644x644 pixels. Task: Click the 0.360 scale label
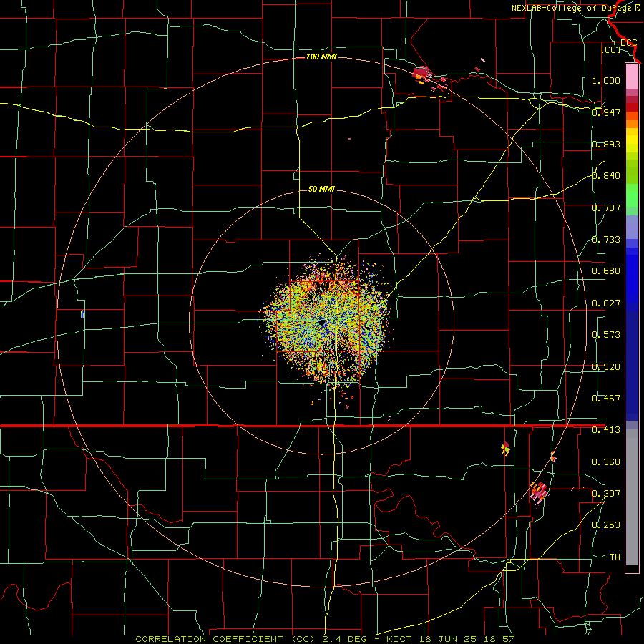click(606, 462)
